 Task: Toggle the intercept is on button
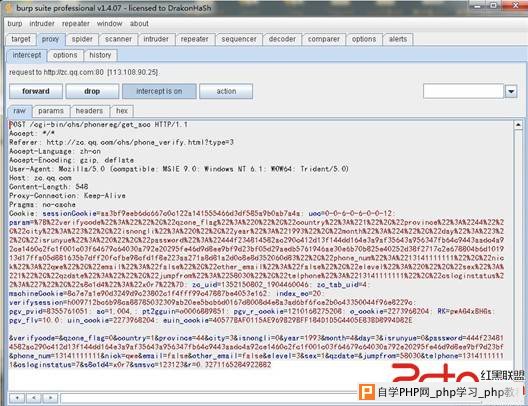[159, 91]
